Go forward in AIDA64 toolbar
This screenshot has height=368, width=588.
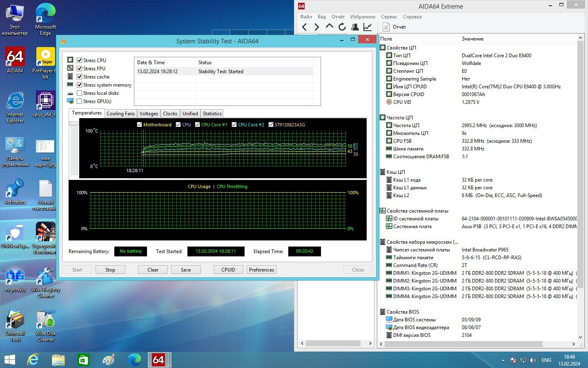[317, 27]
